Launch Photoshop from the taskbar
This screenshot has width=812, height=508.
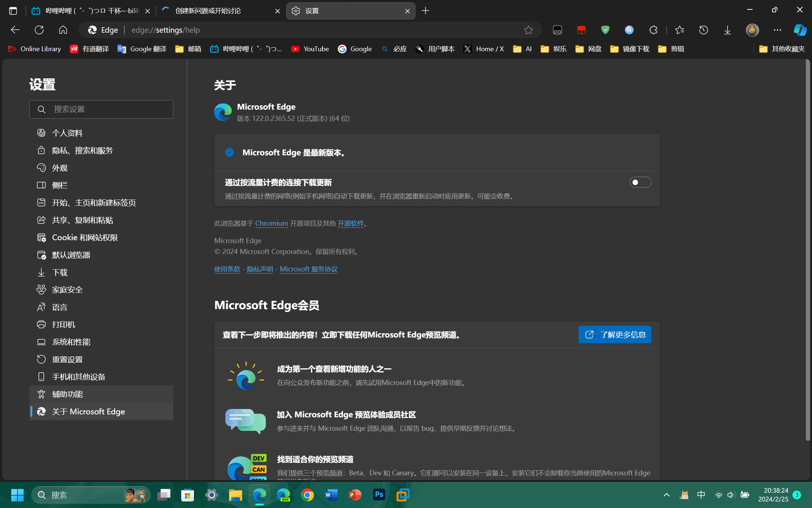point(379,495)
